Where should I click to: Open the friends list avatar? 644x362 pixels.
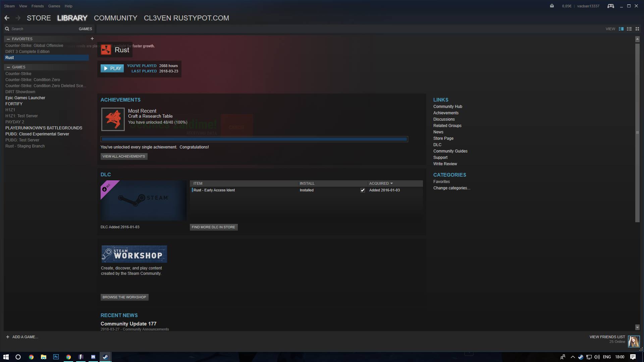[x=634, y=342]
